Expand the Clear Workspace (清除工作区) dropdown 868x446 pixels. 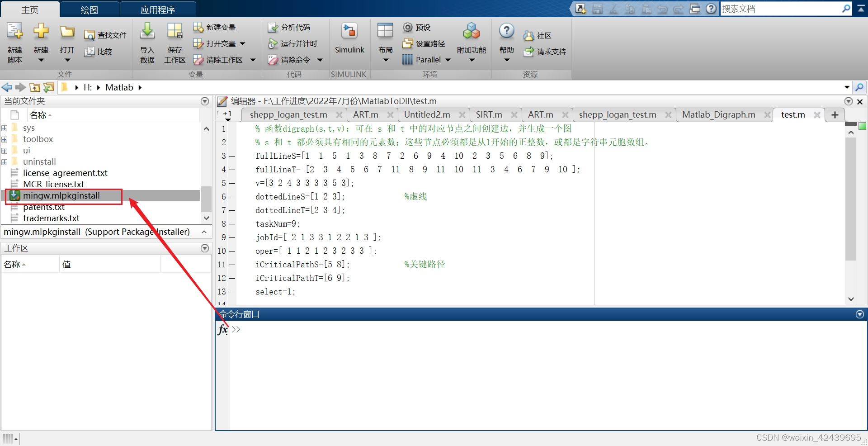[253, 60]
